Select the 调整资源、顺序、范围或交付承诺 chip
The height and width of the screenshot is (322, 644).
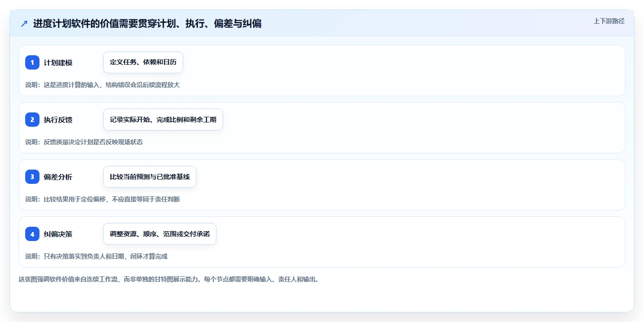[160, 234]
